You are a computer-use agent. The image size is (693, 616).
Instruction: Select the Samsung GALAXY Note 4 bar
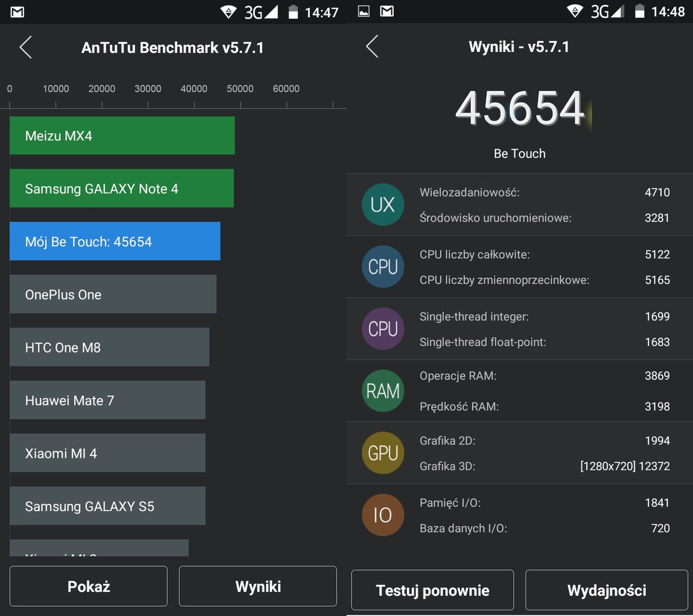click(122, 188)
